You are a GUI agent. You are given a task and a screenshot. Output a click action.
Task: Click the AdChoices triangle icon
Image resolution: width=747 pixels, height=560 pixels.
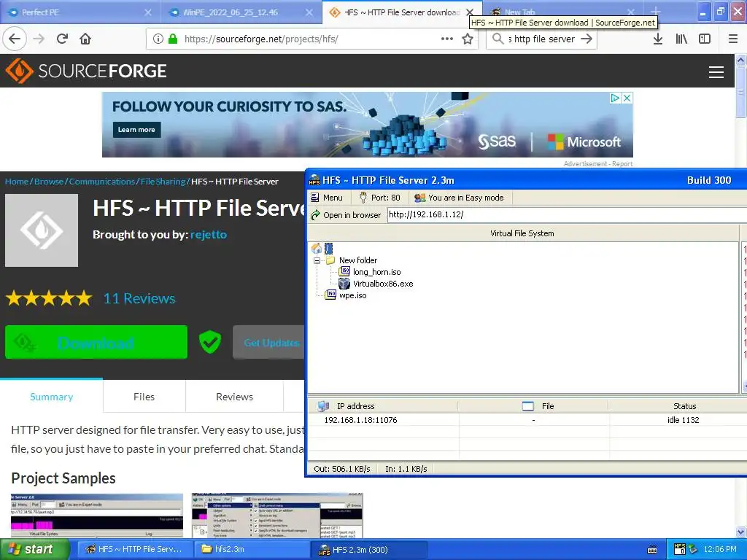(616, 98)
